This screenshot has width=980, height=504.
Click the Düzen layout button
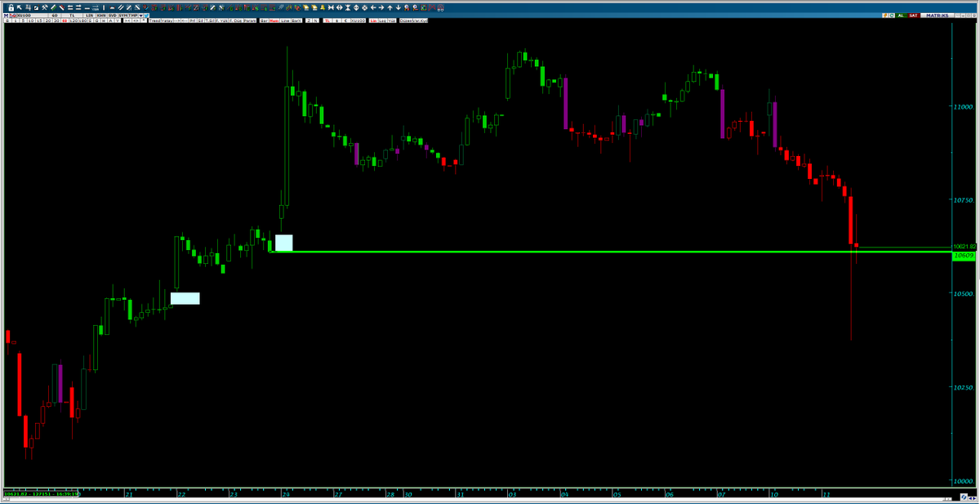point(406,20)
